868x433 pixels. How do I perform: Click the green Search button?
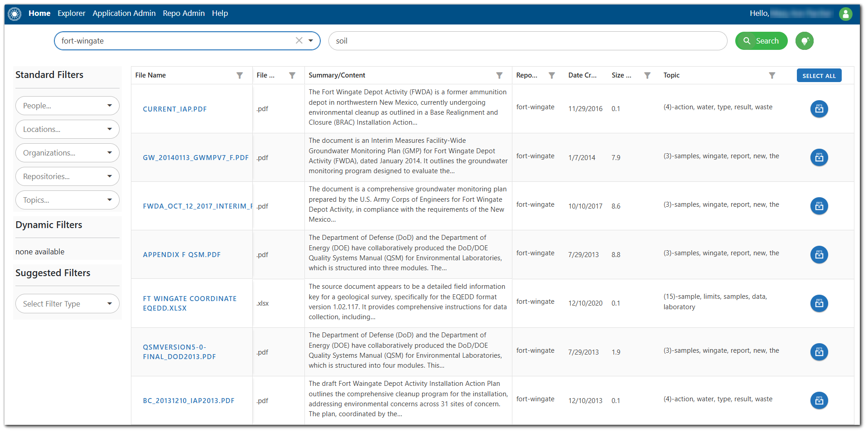(x=761, y=41)
